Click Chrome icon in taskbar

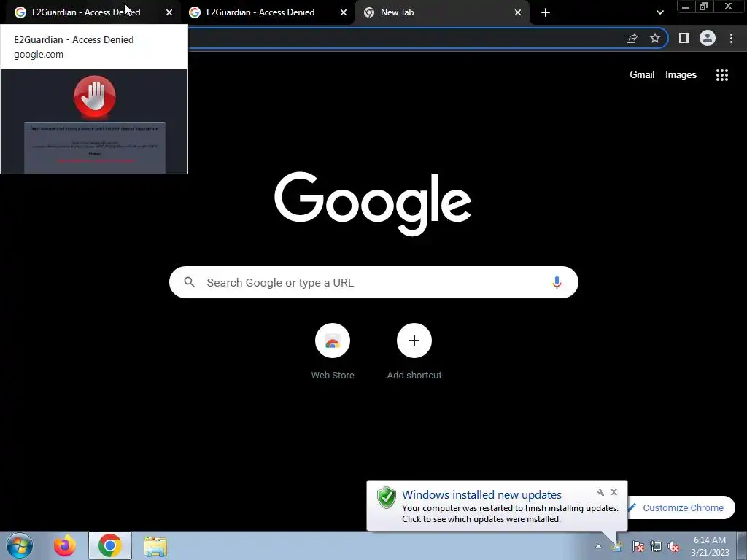[109, 545]
